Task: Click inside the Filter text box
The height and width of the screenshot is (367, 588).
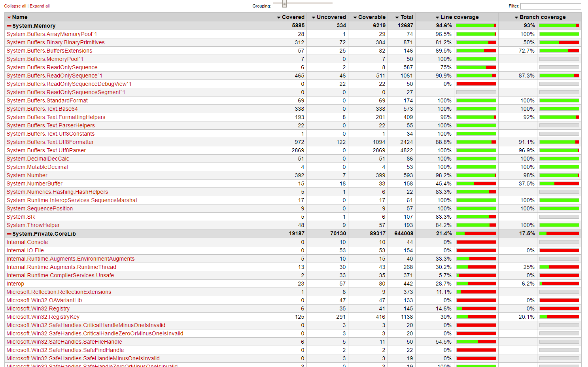Action: pos(550,6)
